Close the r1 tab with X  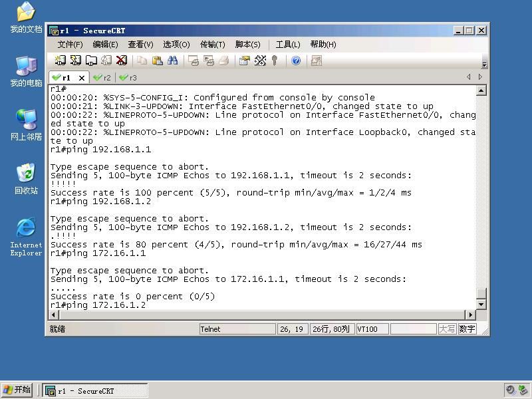[x=82, y=78]
